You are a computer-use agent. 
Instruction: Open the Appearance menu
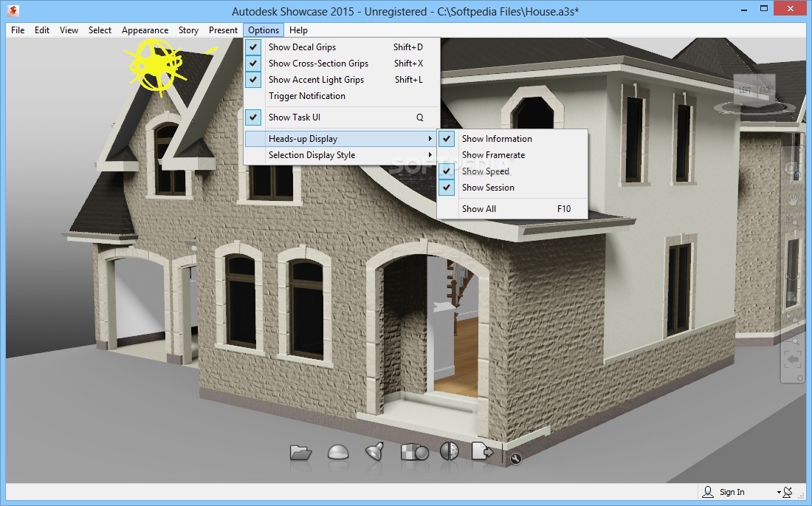point(145,30)
